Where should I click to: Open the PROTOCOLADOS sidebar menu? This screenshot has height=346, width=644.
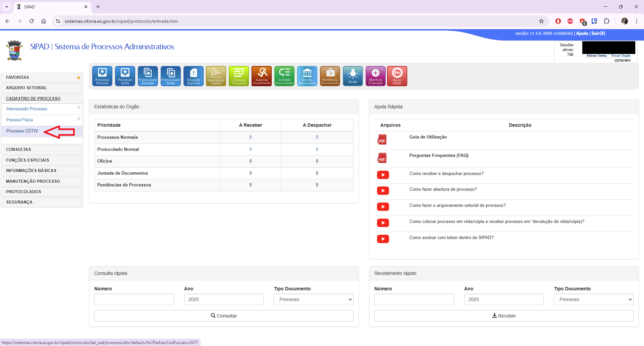42,192
